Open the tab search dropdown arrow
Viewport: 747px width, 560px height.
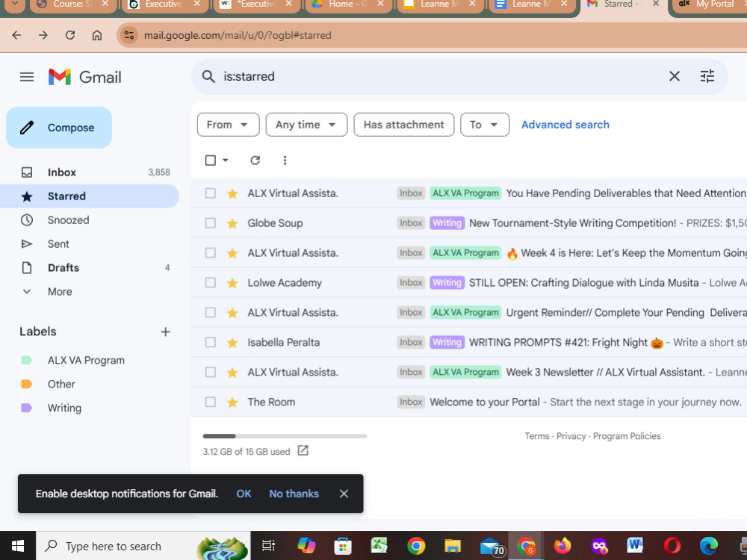(x=15, y=4)
